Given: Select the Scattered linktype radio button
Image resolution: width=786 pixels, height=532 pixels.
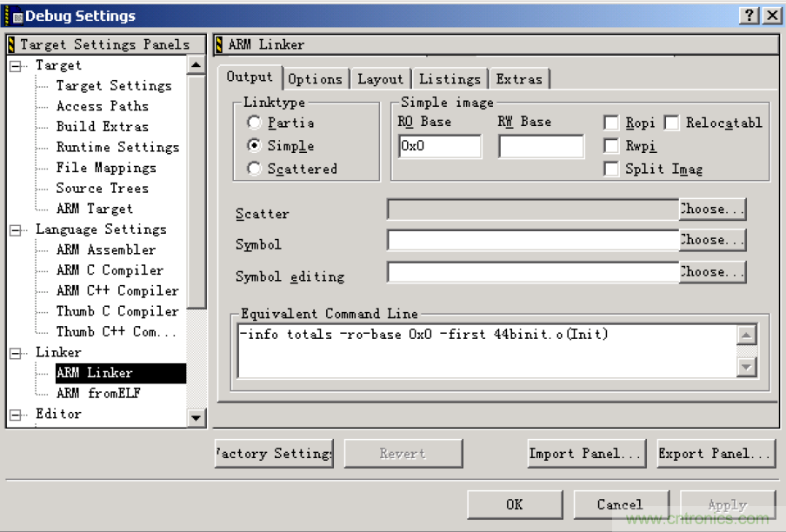Looking at the screenshot, I should (254, 170).
